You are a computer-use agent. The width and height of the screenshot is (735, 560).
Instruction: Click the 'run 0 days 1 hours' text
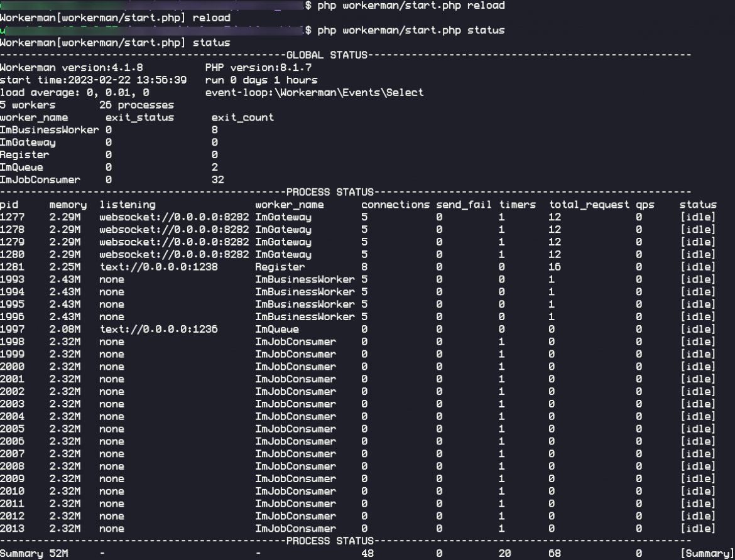point(261,80)
